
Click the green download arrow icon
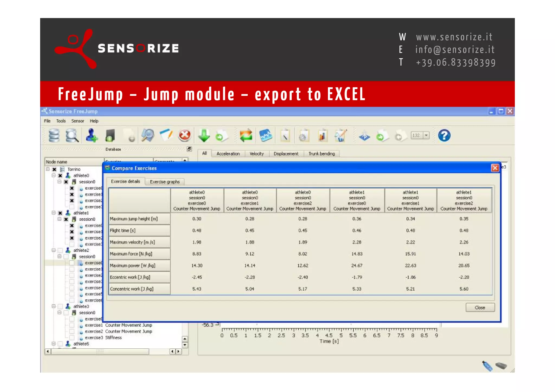click(204, 135)
